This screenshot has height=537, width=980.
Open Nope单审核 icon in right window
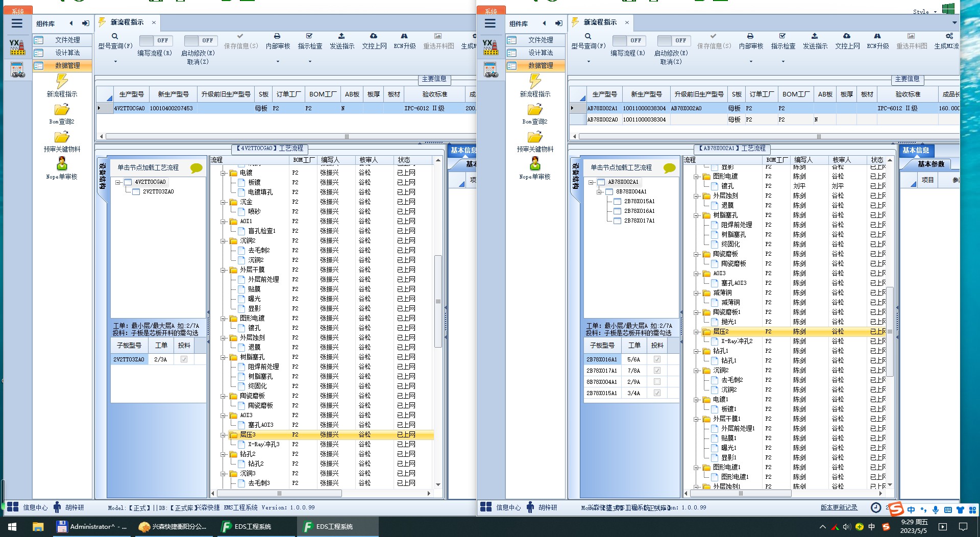535,164
